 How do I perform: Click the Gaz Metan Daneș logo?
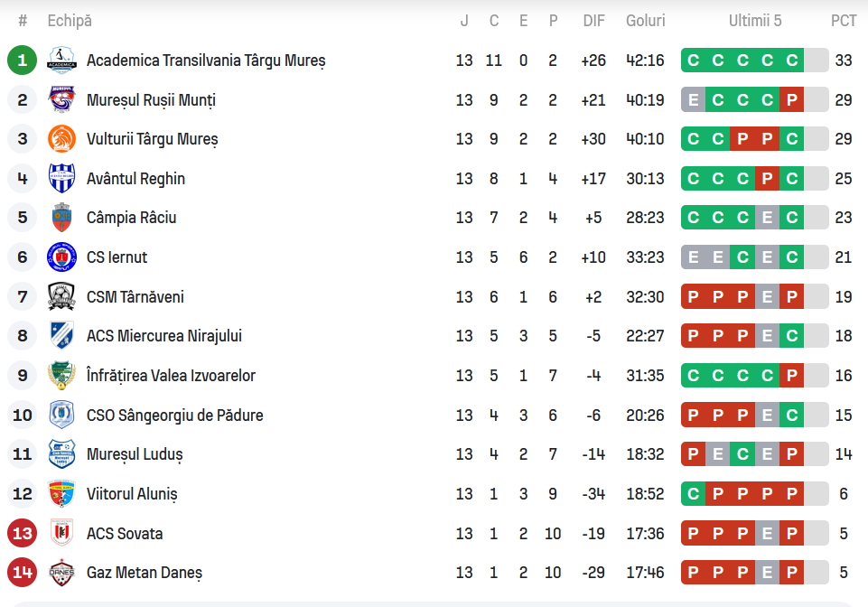[x=61, y=573]
